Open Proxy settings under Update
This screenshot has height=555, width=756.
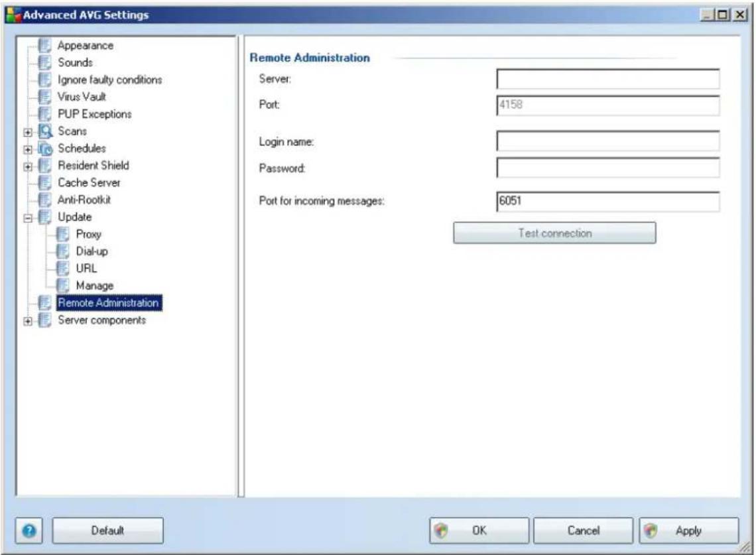click(x=89, y=234)
